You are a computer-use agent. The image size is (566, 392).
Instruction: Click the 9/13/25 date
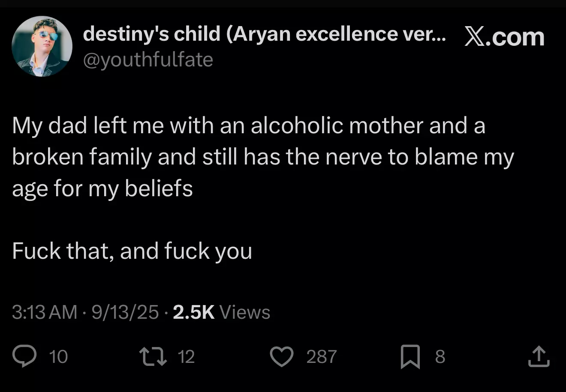pyautogui.click(x=125, y=312)
